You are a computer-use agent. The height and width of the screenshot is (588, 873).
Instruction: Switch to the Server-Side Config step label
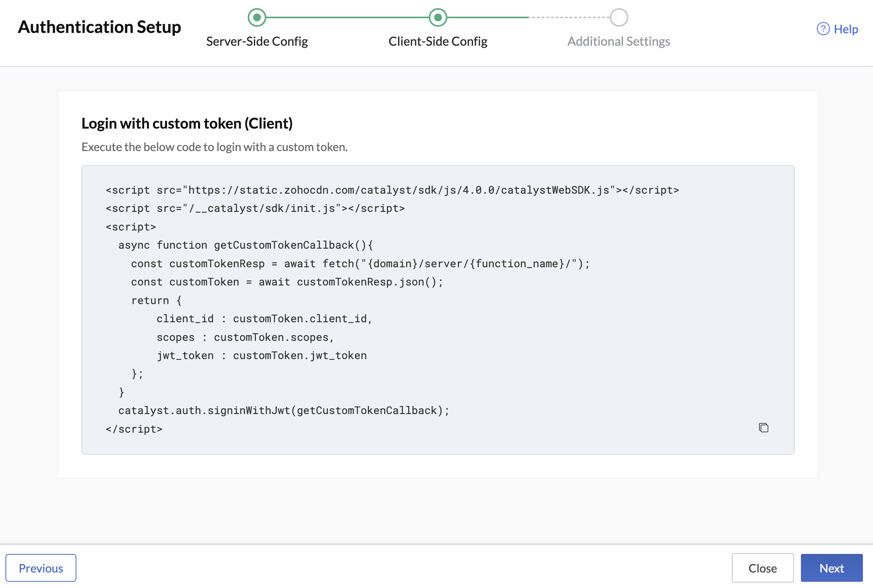pyautogui.click(x=257, y=41)
